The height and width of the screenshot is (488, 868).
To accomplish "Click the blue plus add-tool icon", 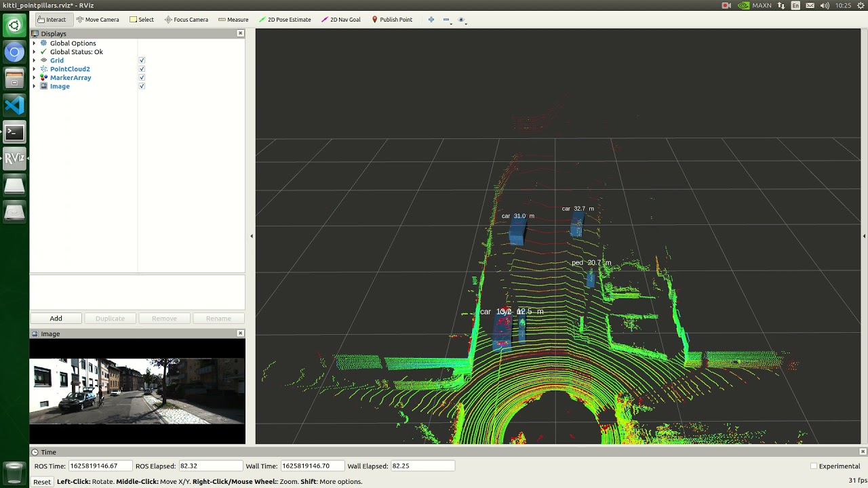I will [431, 20].
